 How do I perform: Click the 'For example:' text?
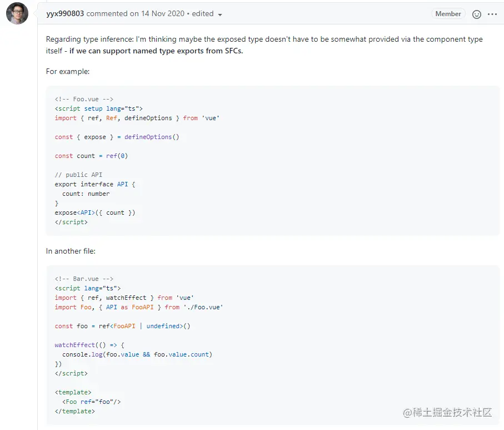68,71
